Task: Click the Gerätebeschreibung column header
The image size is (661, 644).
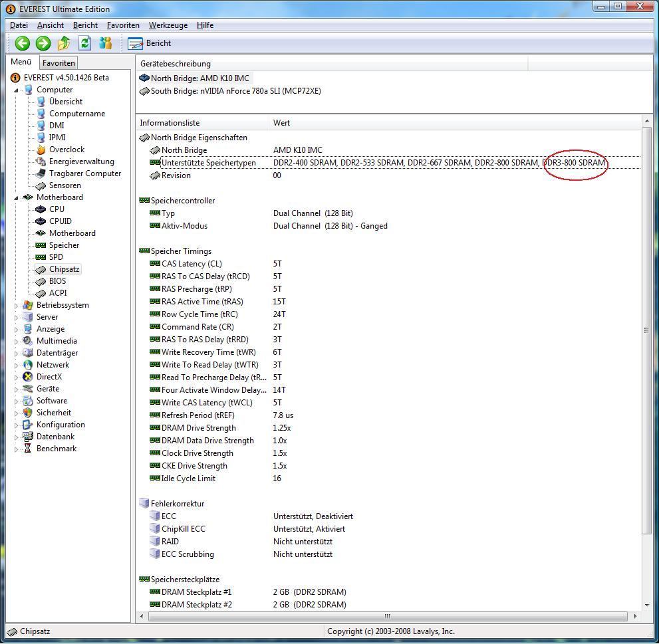Action: coord(332,64)
